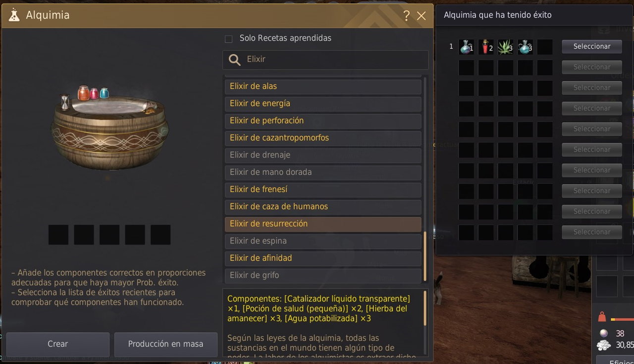This screenshot has height=364, width=634.
Task: Click the Alquimia flask icon in title bar
Action: 14,15
